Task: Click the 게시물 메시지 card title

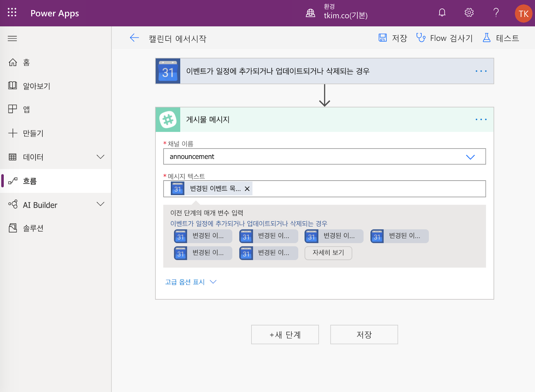Action: pos(208,119)
